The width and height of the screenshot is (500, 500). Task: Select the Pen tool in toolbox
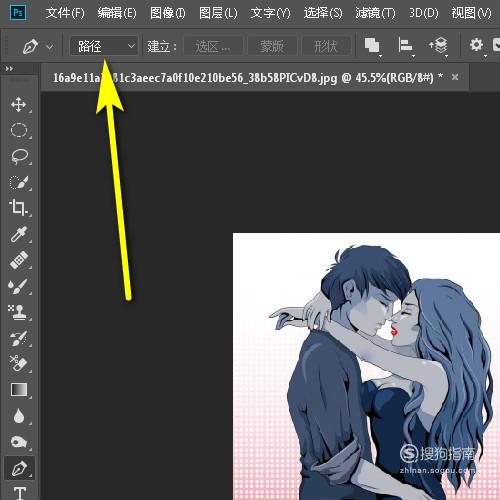(x=19, y=468)
